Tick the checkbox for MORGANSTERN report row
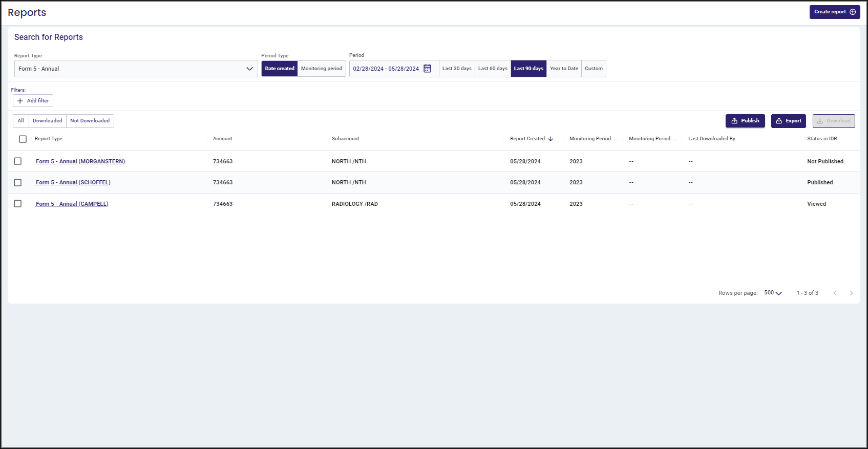 18,161
